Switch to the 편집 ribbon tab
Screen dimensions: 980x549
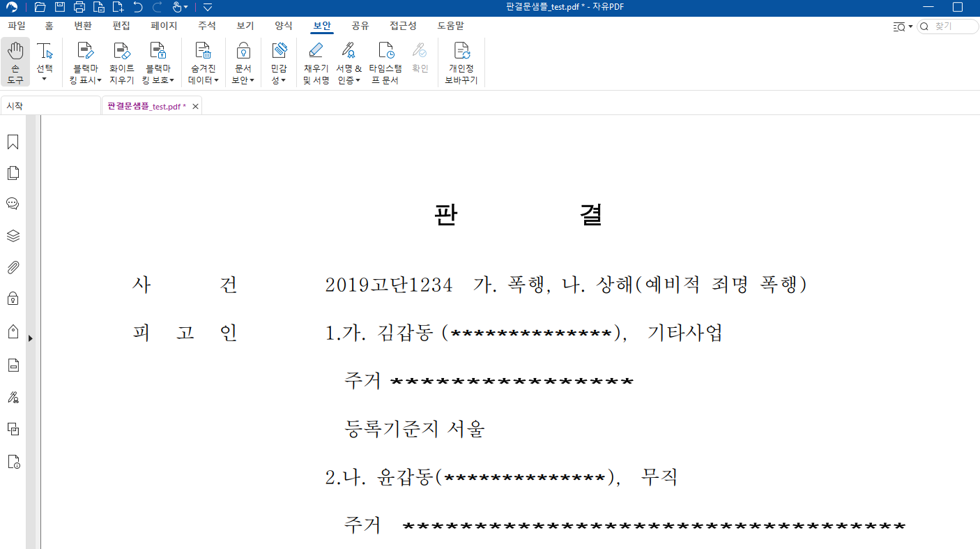(x=121, y=26)
